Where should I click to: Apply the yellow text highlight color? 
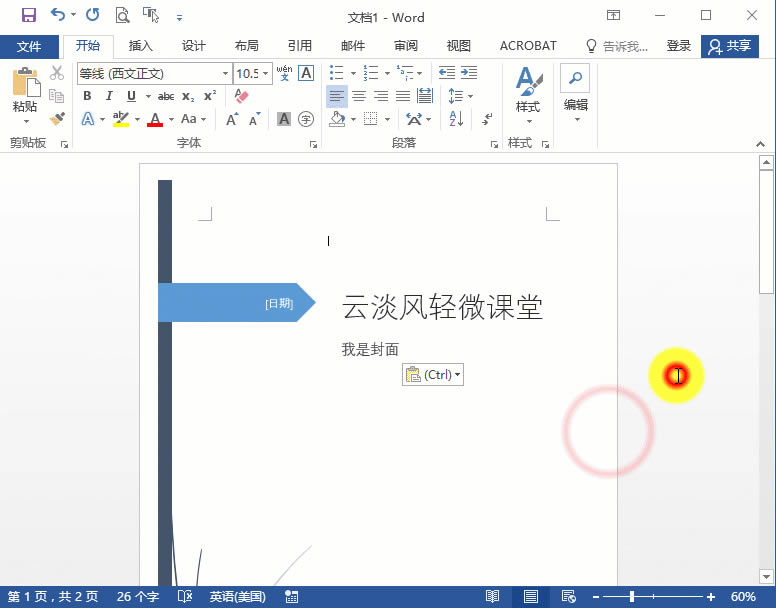click(x=121, y=119)
